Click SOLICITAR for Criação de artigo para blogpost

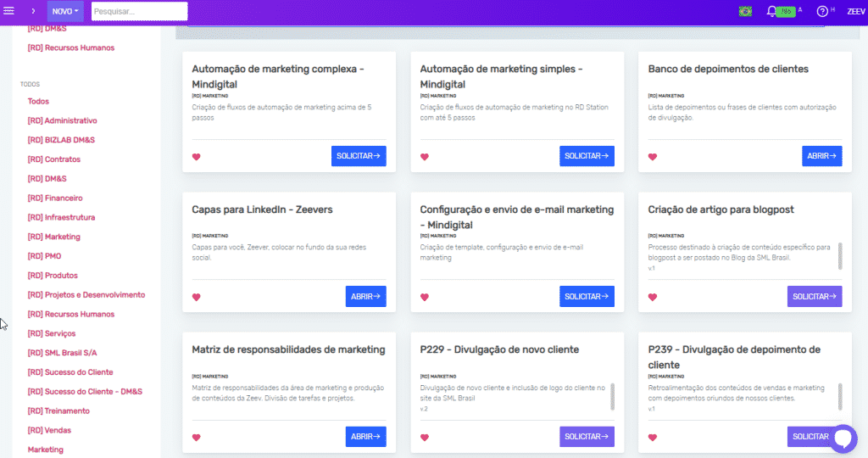coord(815,296)
